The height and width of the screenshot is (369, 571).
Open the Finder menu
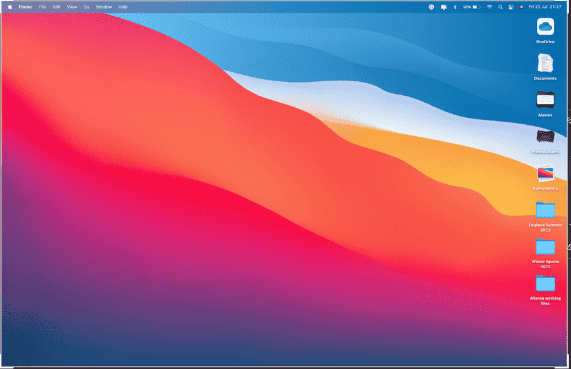(x=25, y=7)
